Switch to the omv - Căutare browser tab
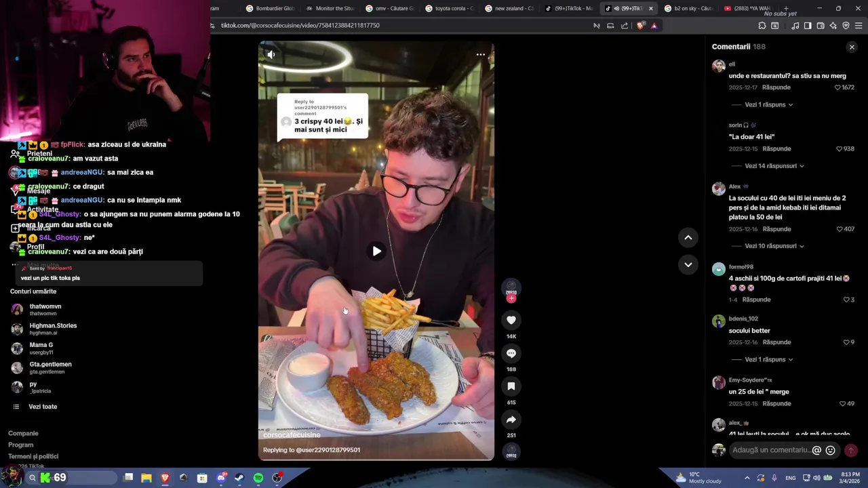868x488 pixels. (389, 8)
